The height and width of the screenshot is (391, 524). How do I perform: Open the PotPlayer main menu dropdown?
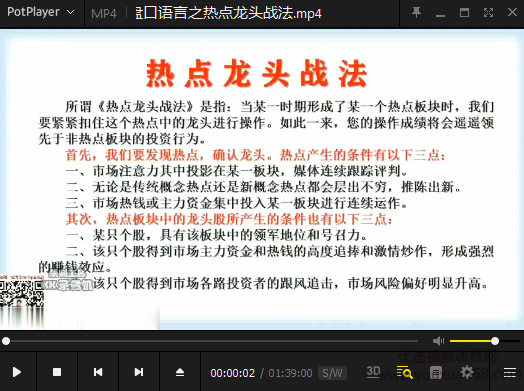(40, 12)
